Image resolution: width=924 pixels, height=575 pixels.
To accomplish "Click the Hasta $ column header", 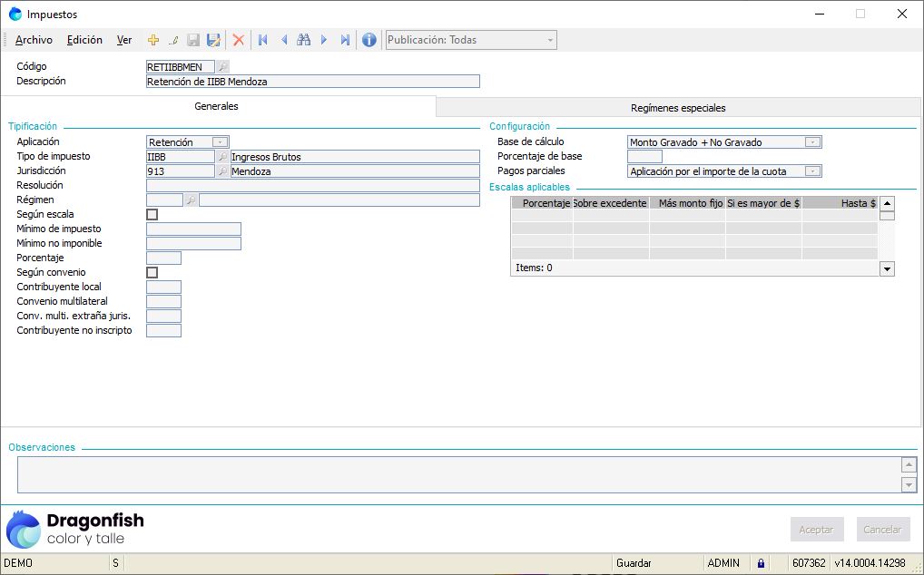I will 840,204.
